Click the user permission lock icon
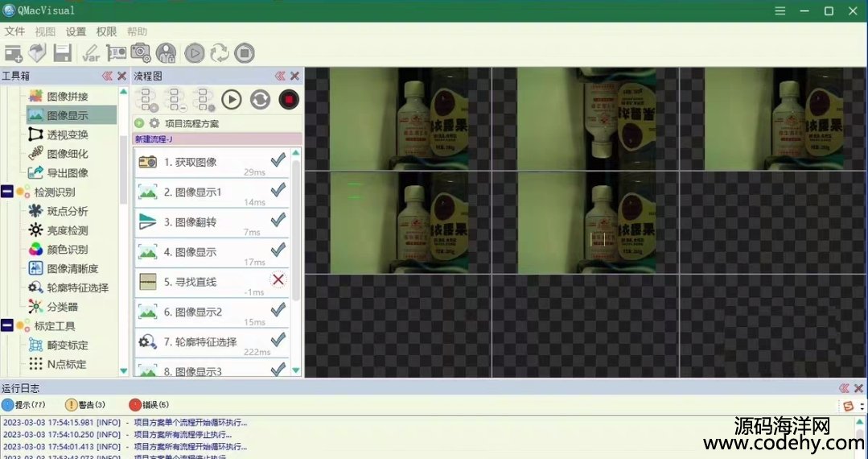 click(166, 53)
